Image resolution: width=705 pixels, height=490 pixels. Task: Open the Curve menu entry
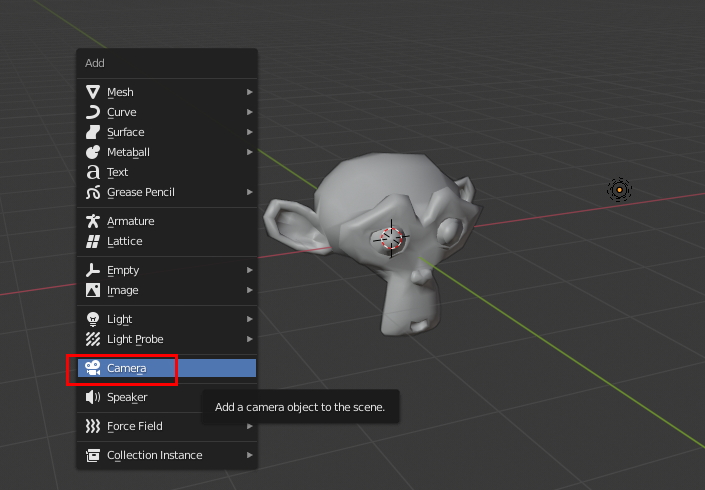point(167,112)
